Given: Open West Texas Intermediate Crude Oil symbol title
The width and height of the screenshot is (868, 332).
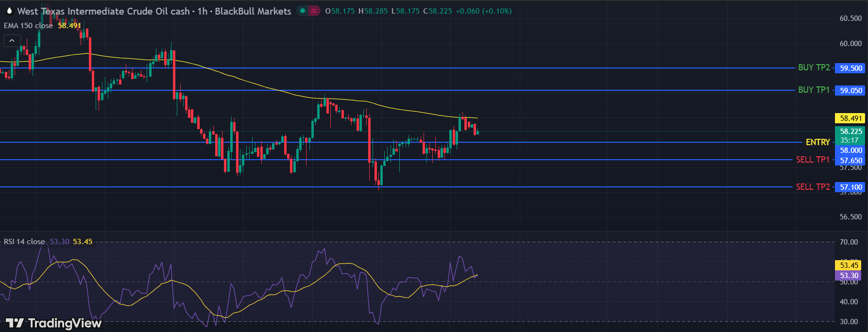Looking at the screenshot, I should pos(103,11).
